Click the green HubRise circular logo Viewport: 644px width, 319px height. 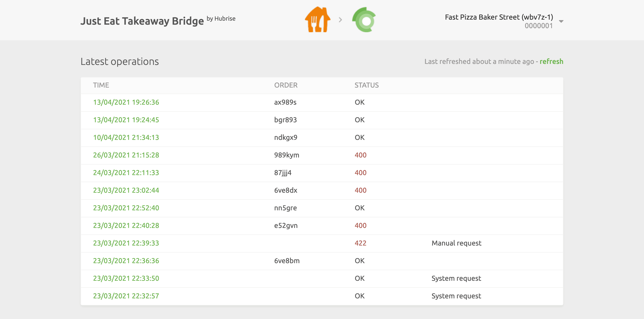point(364,20)
